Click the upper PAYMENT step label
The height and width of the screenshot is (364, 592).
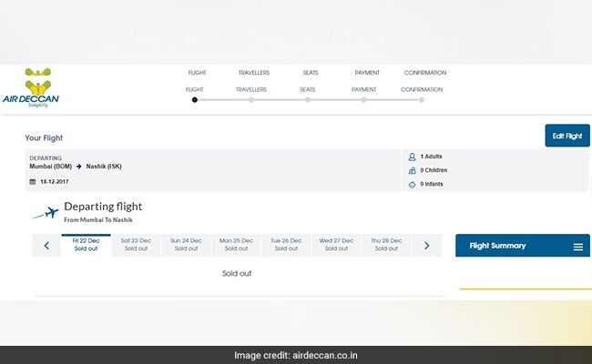pos(367,73)
